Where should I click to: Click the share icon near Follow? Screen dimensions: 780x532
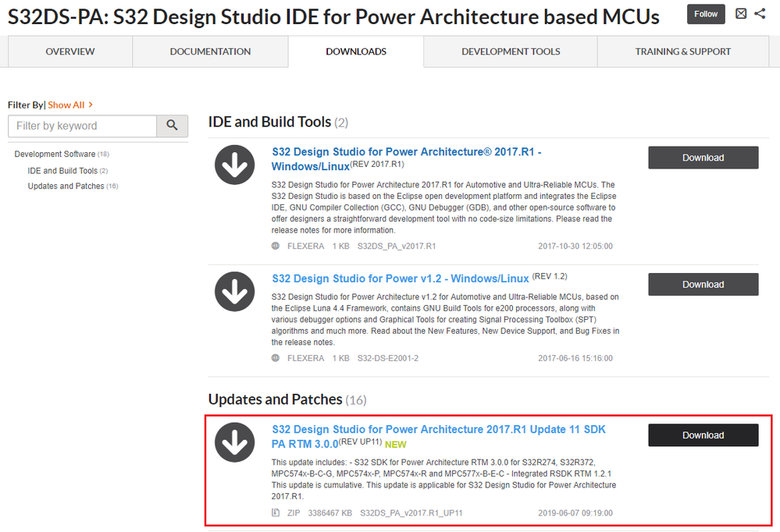[x=760, y=13]
